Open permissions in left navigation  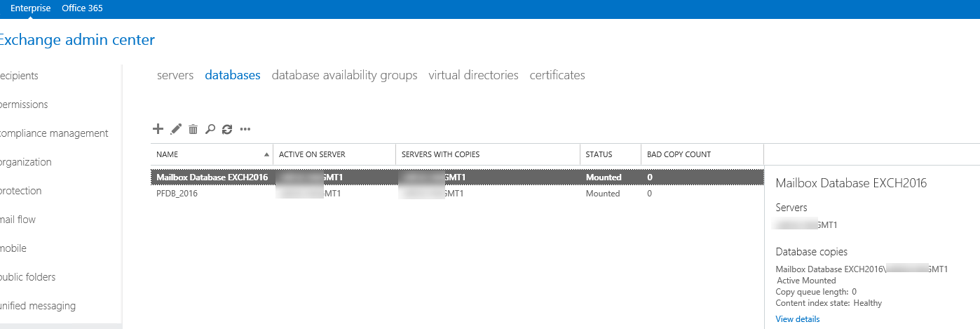tap(24, 105)
